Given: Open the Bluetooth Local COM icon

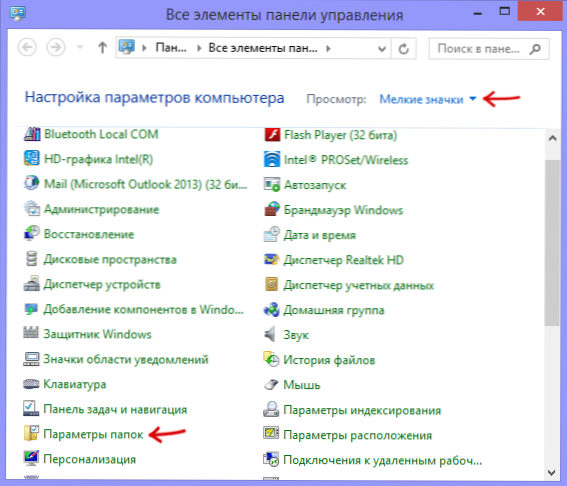Looking at the screenshot, I should [32, 134].
